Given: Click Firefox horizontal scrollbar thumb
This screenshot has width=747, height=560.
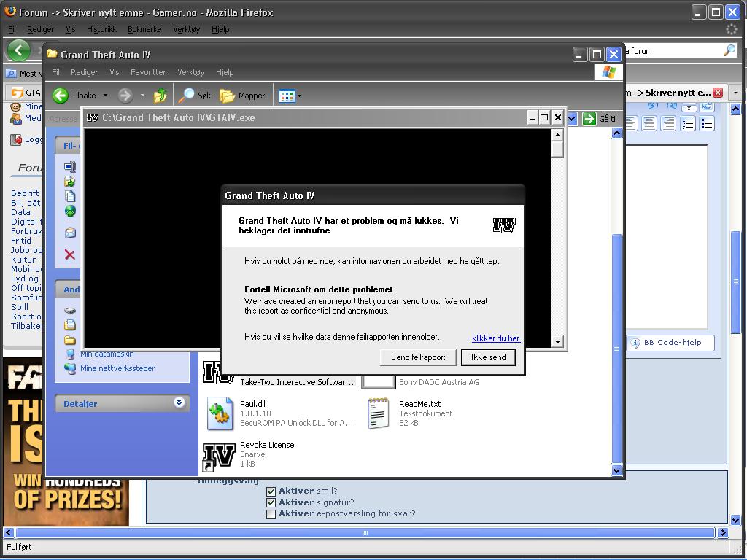Looking at the screenshot, I should (x=365, y=533).
